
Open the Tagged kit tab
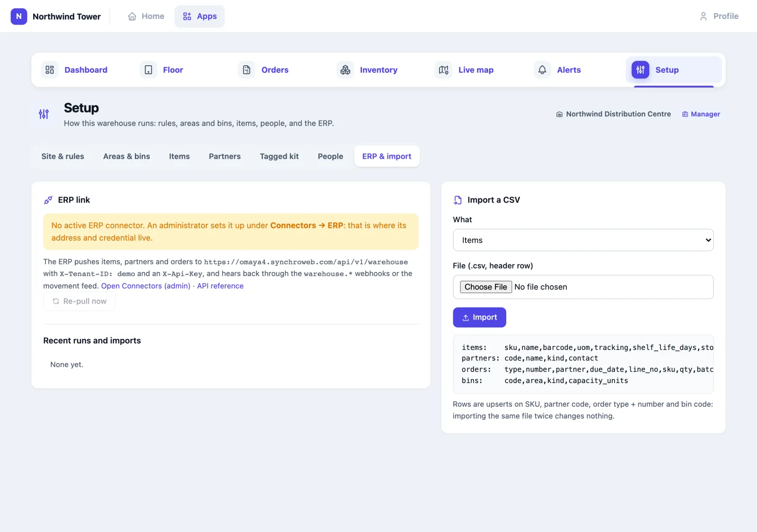click(x=279, y=157)
